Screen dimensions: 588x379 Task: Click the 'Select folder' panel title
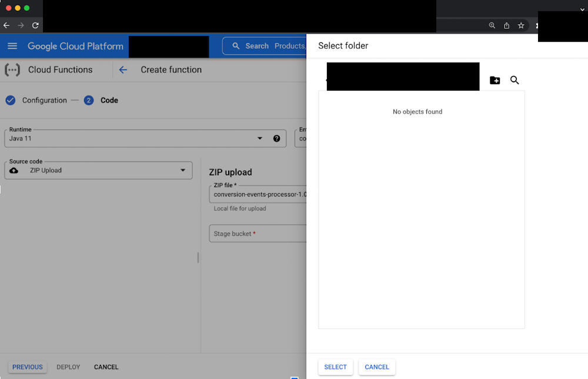[x=343, y=46]
